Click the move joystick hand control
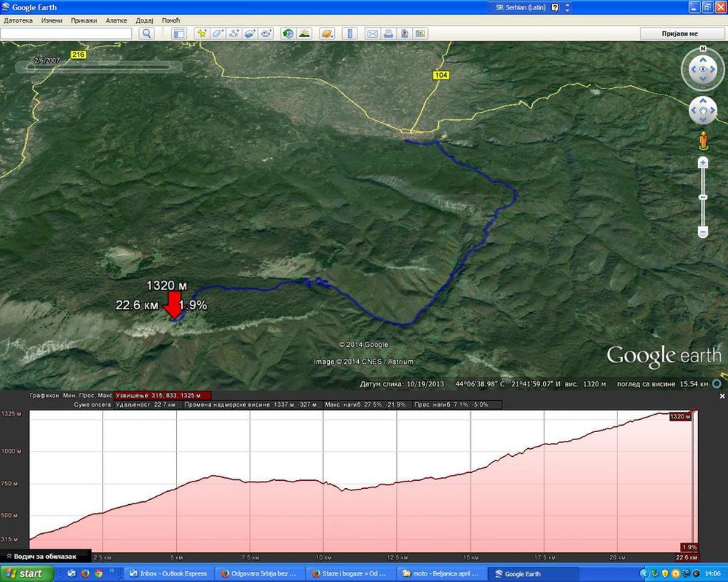728x582 pixels. (x=703, y=111)
